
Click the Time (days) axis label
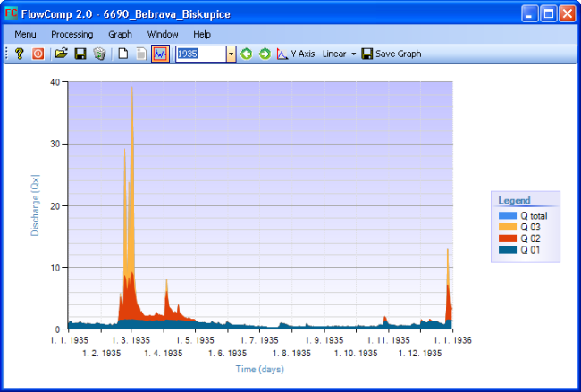[x=260, y=369]
